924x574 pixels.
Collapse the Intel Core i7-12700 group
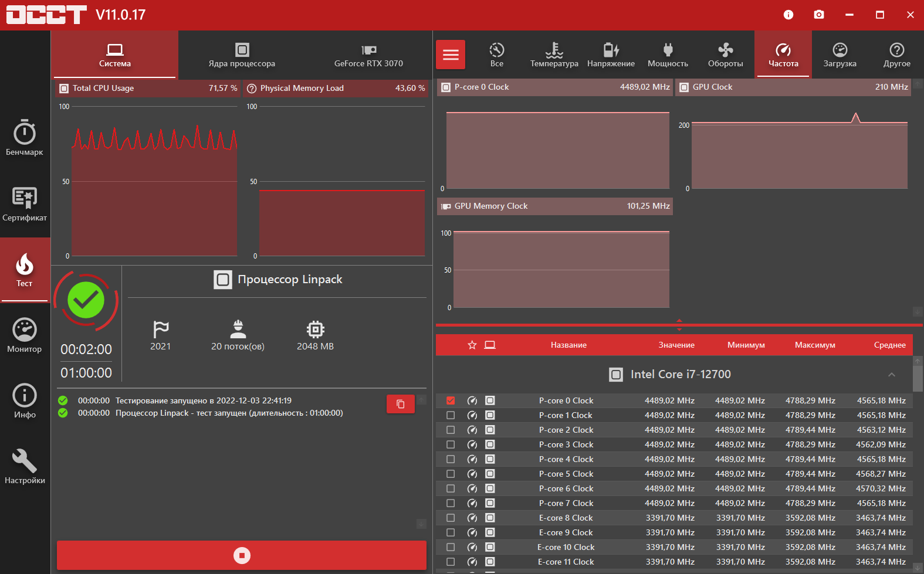[892, 375]
